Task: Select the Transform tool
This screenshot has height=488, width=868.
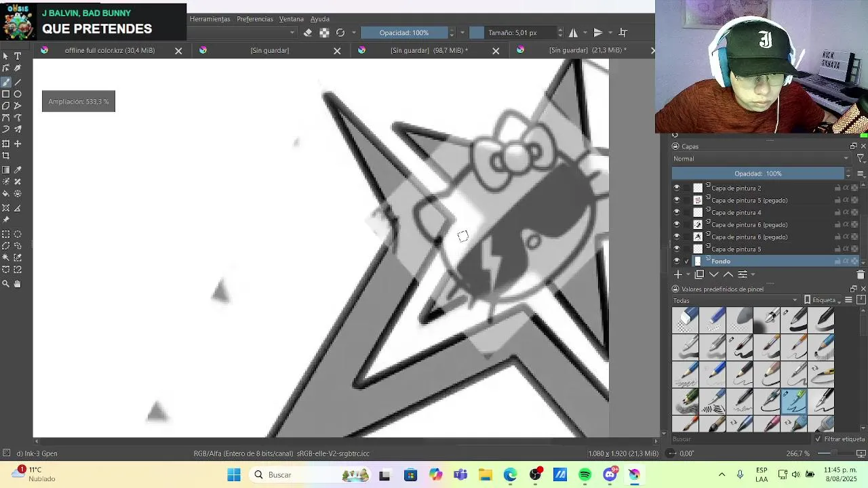Action: point(6,144)
